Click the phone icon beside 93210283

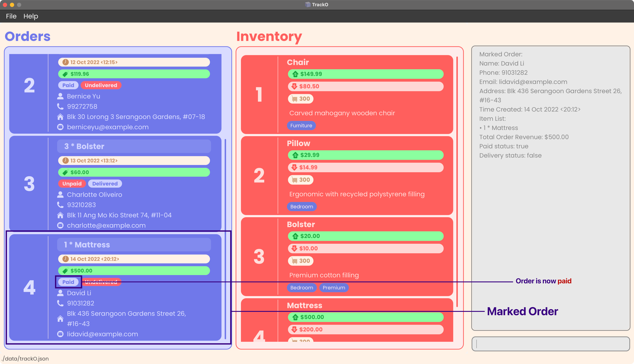click(x=60, y=205)
